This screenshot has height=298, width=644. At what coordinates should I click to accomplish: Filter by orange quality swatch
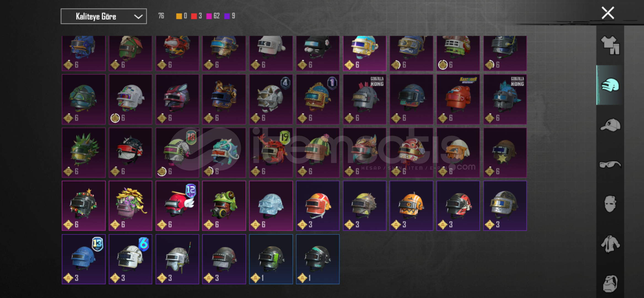[179, 16]
